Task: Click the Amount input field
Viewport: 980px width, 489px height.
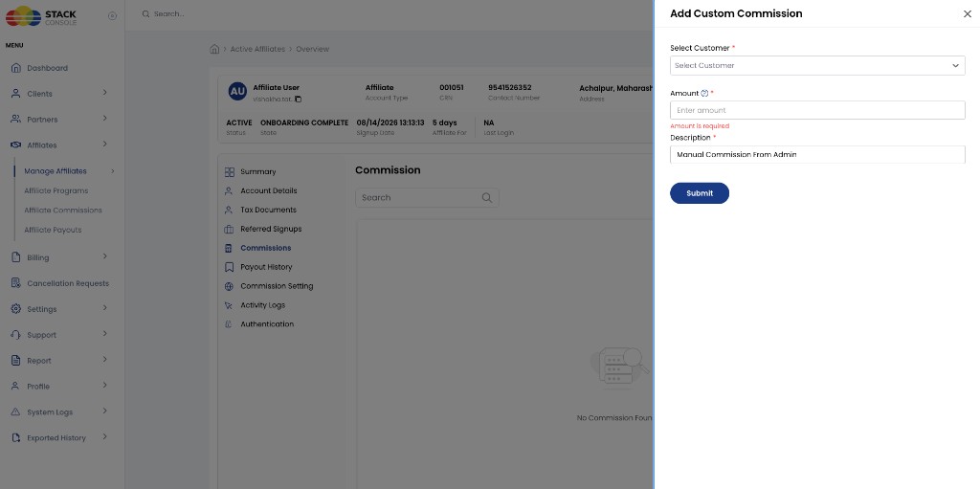Action: click(817, 110)
